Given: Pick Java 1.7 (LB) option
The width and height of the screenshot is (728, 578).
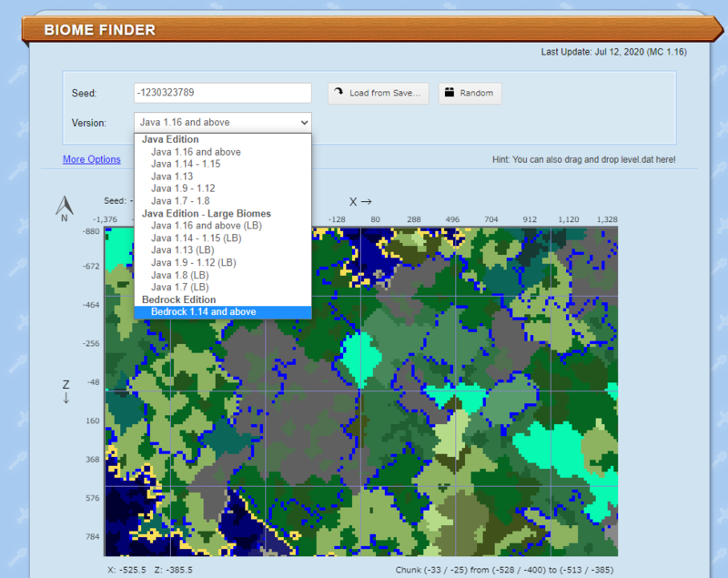Looking at the screenshot, I should 223,288.
